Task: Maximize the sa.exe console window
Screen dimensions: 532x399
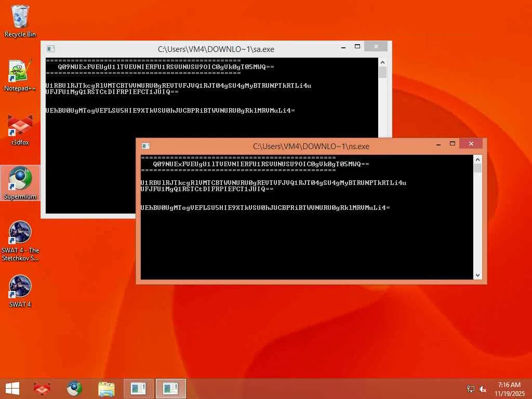Action: pyautogui.click(x=357, y=46)
